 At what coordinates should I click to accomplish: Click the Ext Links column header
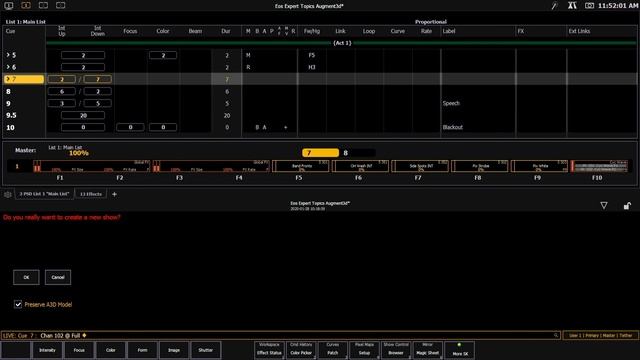pos(579,31)
